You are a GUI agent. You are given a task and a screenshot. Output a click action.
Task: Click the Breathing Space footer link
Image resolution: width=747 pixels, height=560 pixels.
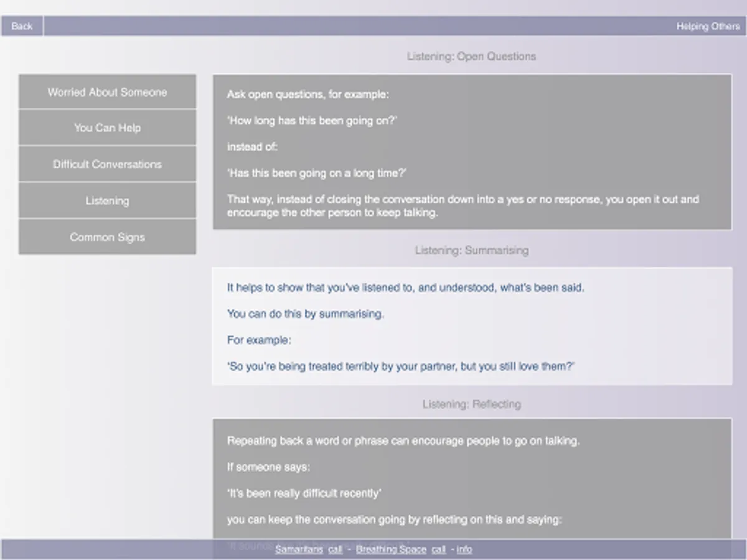point(391,549)
